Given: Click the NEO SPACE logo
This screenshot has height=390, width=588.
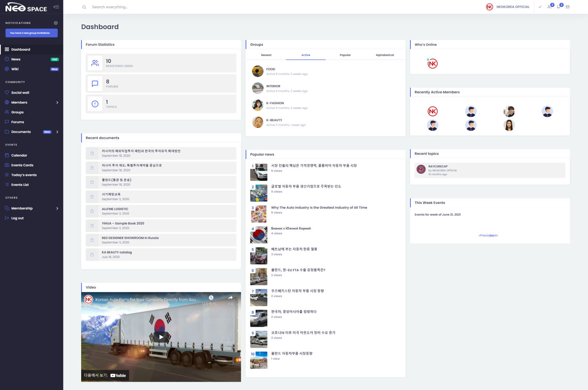Looking at the screenshot, I should pyautogui.click(x=26, y=8).
